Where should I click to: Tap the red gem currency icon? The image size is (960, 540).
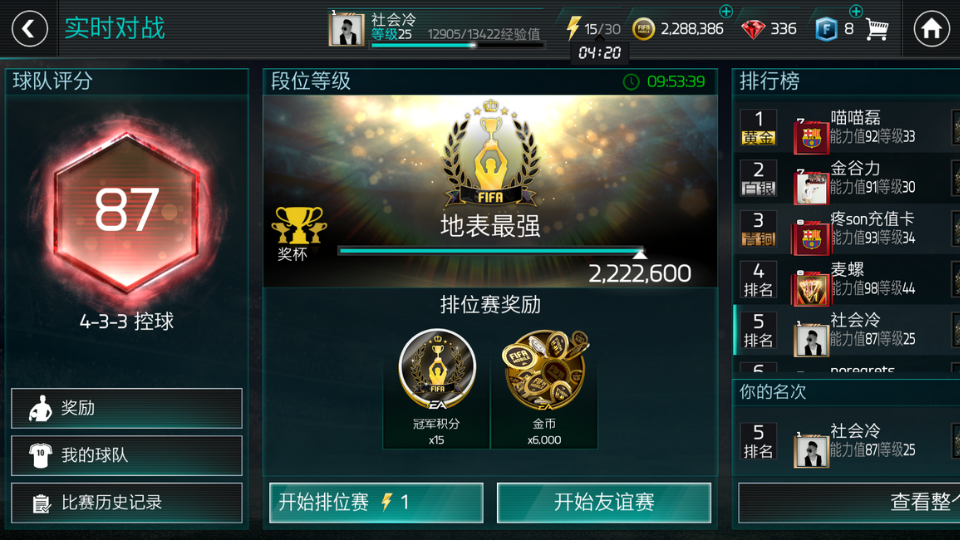point(753,29)
